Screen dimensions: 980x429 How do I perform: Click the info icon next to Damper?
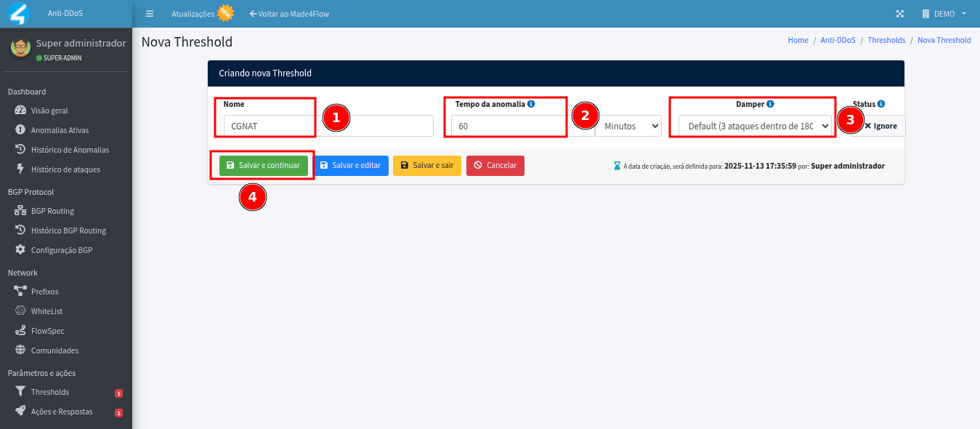coord(770,104)
